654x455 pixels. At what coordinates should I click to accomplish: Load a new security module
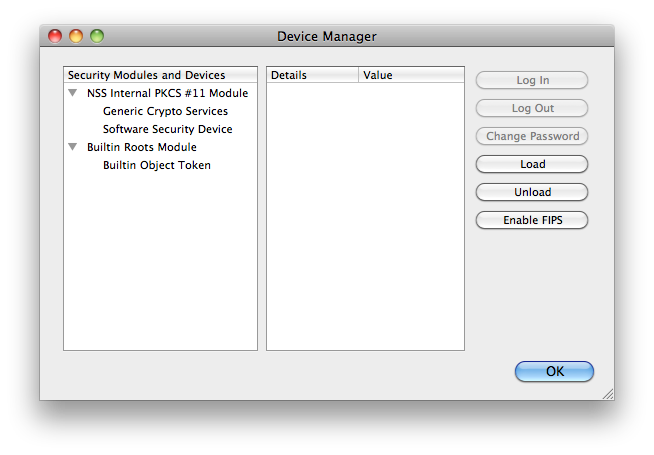click(532, 164)
